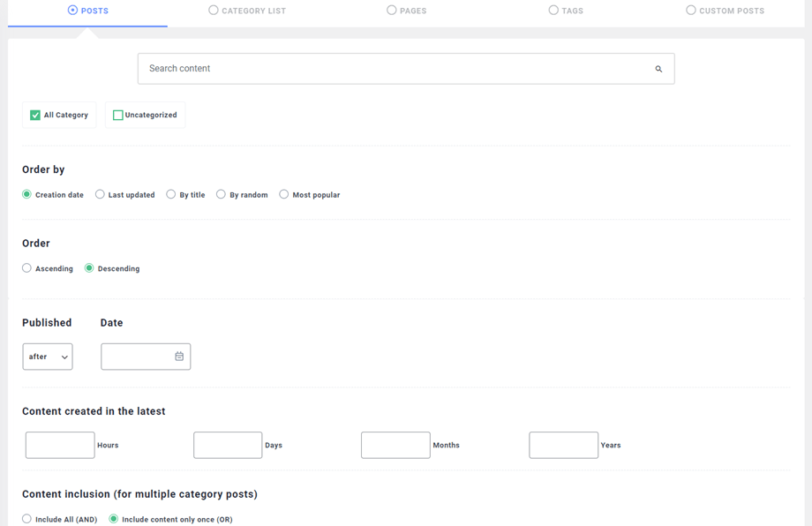Choose Include All (AND) option
This screenshot has height=526, width=812.
pyautogui.click(x=27, y=519)
